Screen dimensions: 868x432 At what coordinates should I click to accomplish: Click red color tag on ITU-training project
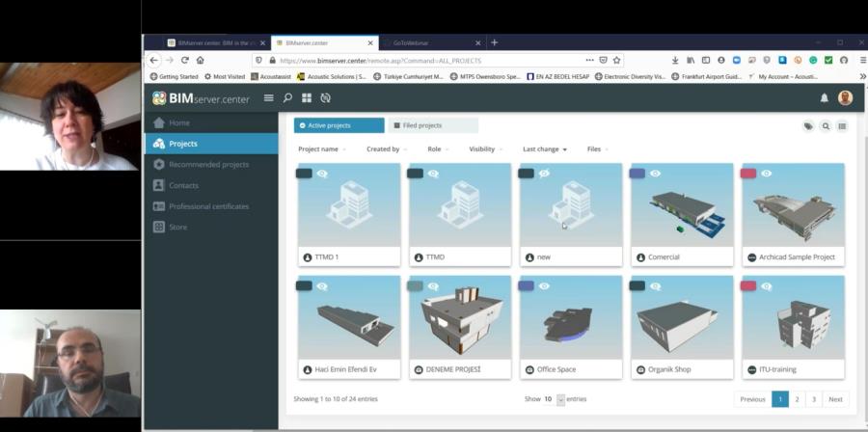pos(748,286)
